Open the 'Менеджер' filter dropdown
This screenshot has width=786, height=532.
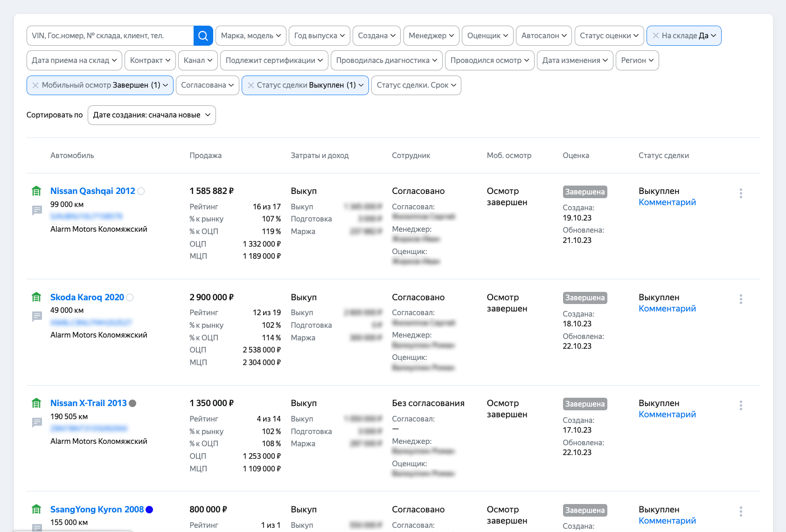coord(431,35)
